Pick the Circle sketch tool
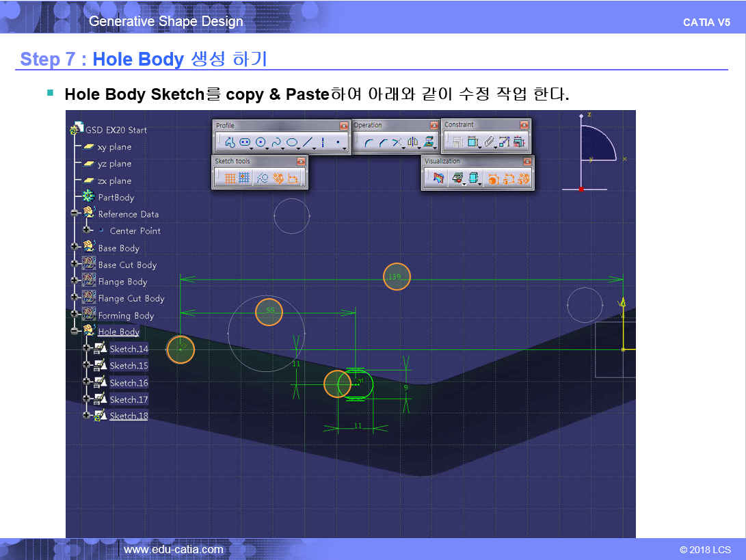 point(260,142)
